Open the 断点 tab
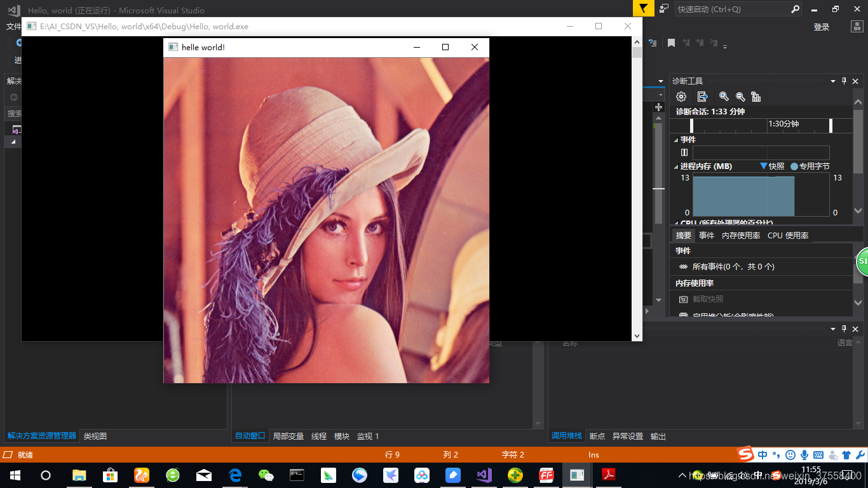The width and height of the screenshot is (868, 488). 597,437
